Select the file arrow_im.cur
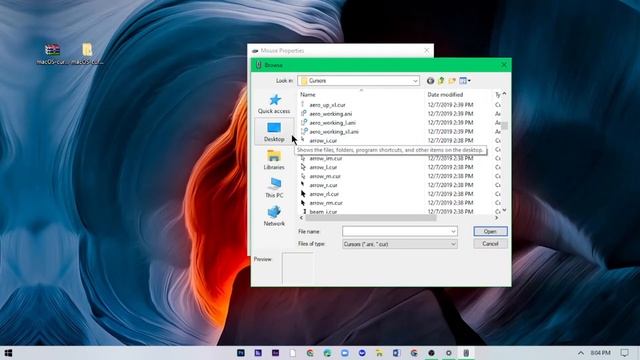The image size is (640, 360). point(326,158)
